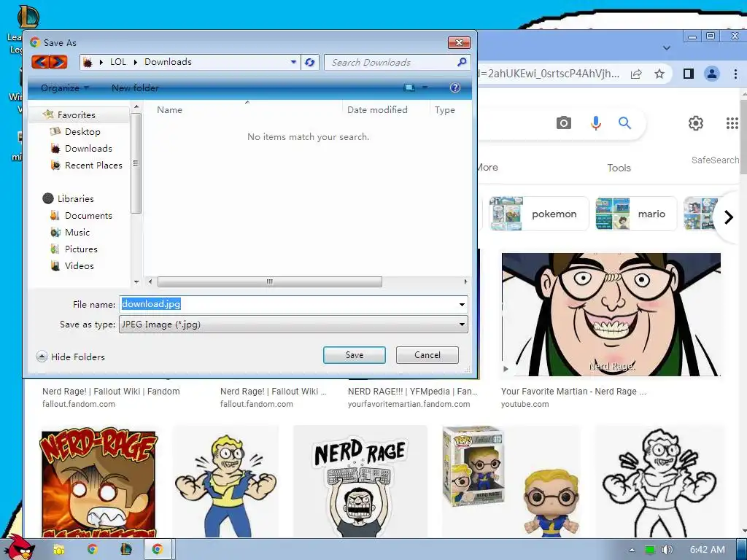The image size is (747, 560).
Task: Expand the address bar path dropdown
Action: 293,62
